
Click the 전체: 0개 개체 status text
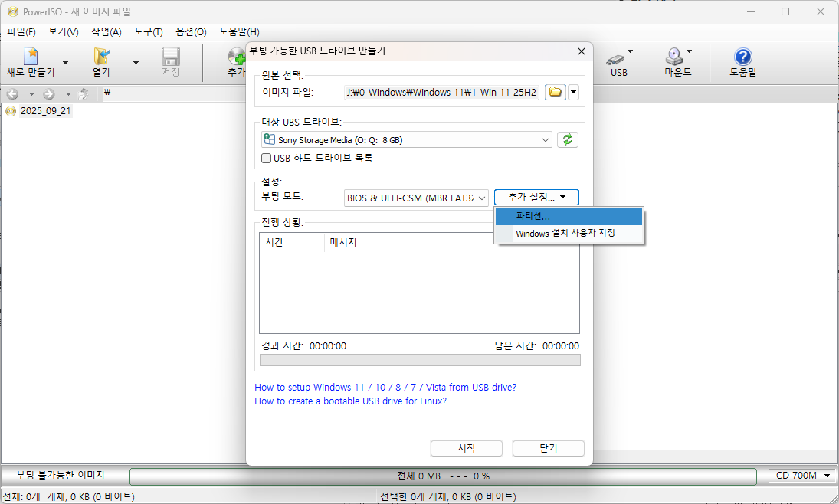pos(68,496)
